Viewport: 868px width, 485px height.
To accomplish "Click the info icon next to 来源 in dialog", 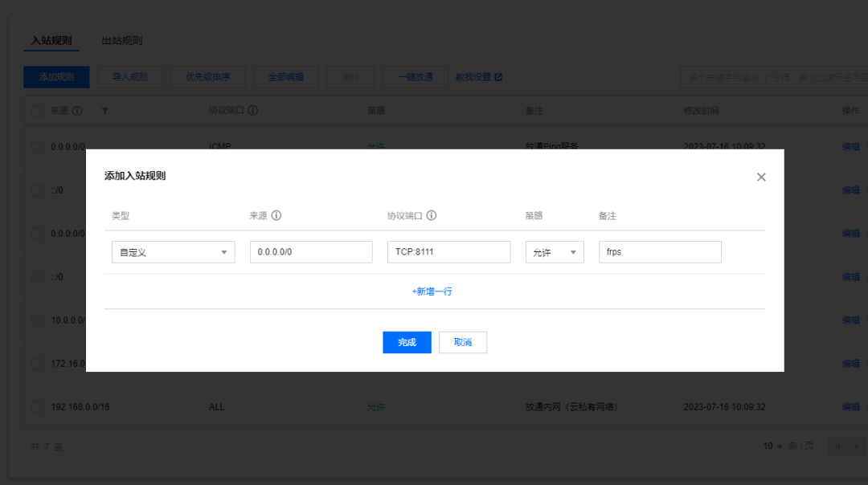I will pos(276,216).
